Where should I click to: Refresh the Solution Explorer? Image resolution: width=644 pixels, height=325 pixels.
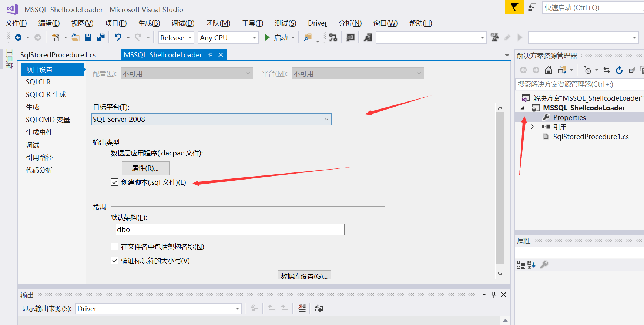619,70
